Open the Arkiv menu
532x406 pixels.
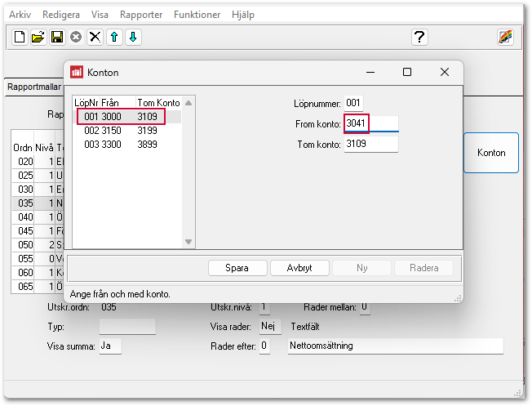20,15
